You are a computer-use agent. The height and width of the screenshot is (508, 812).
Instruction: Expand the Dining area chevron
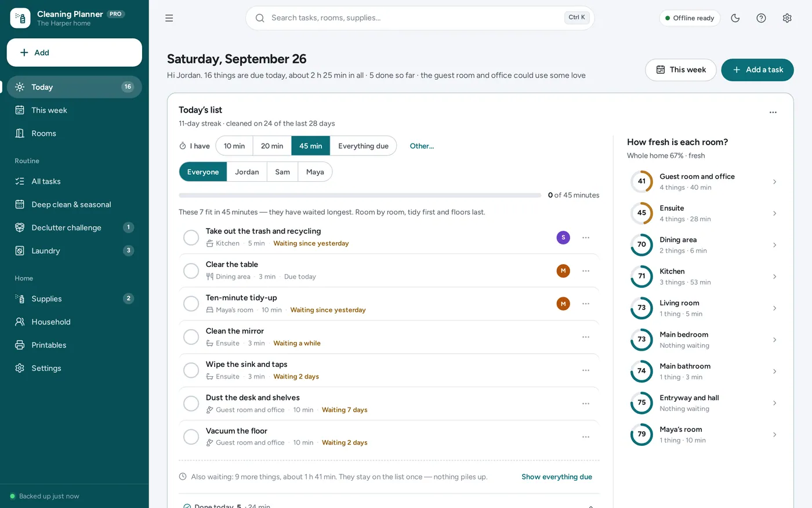[774, 245]
